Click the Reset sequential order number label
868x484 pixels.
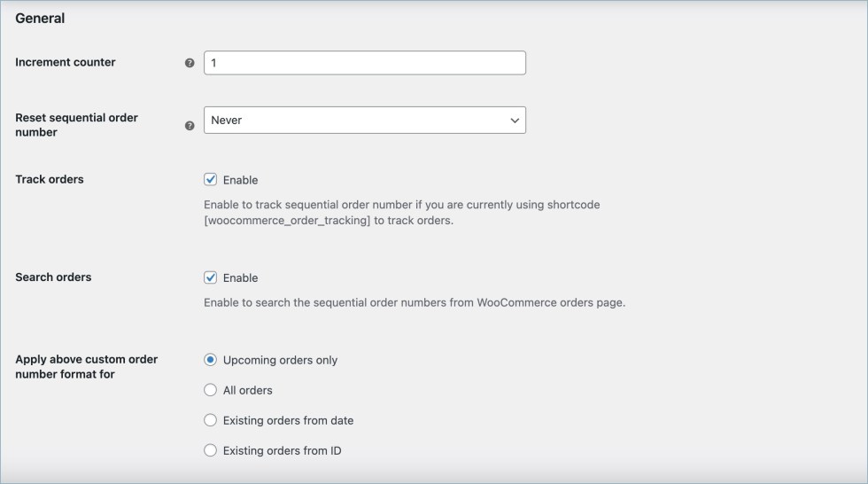coord(76,125)
